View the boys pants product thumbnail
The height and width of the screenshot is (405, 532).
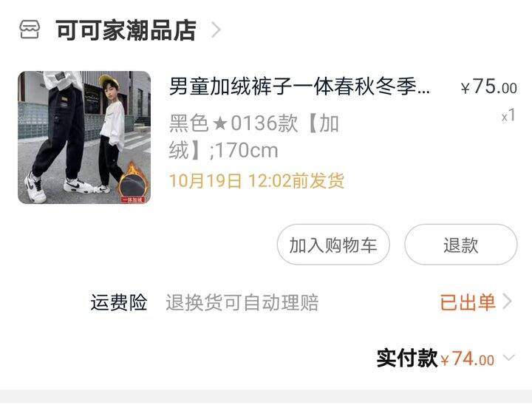84,137
